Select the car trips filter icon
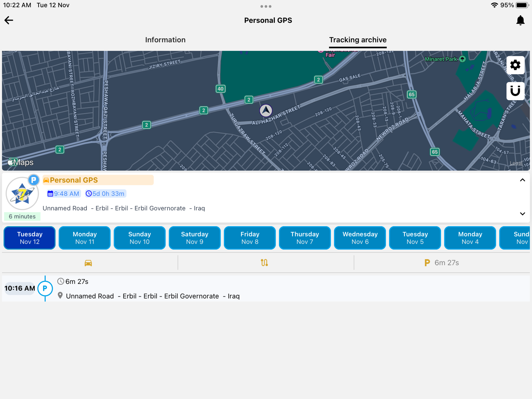Screen dimensions: 532x399 (x=88, y=263)
